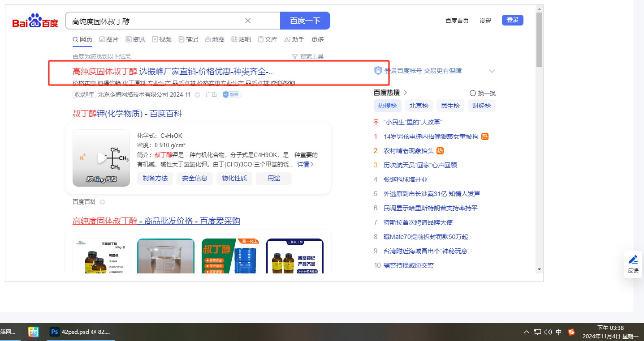
Task: Click the Baidu logo
Action: click(x=35, y=21)
